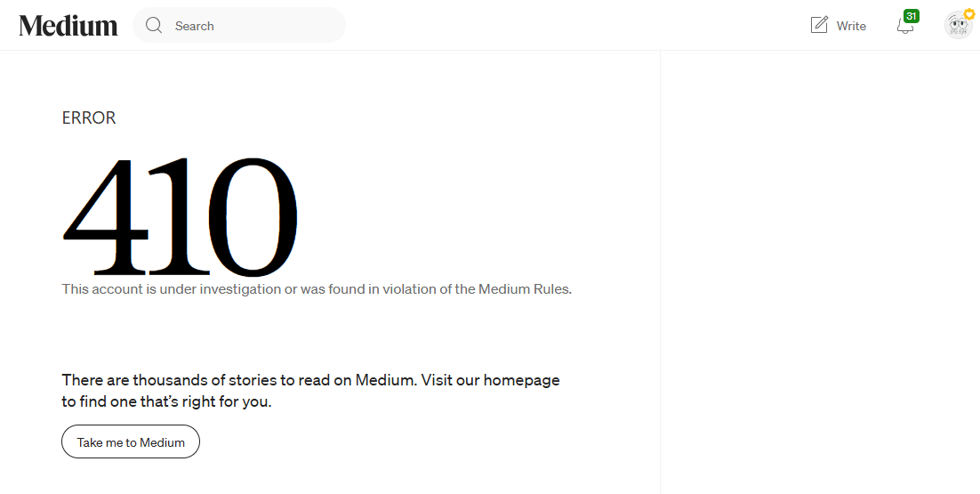Click the ERROR heading text

[x=89, y=117]
